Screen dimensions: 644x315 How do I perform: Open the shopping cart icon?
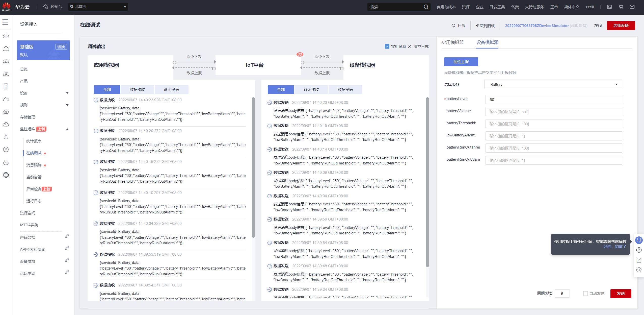621,7
